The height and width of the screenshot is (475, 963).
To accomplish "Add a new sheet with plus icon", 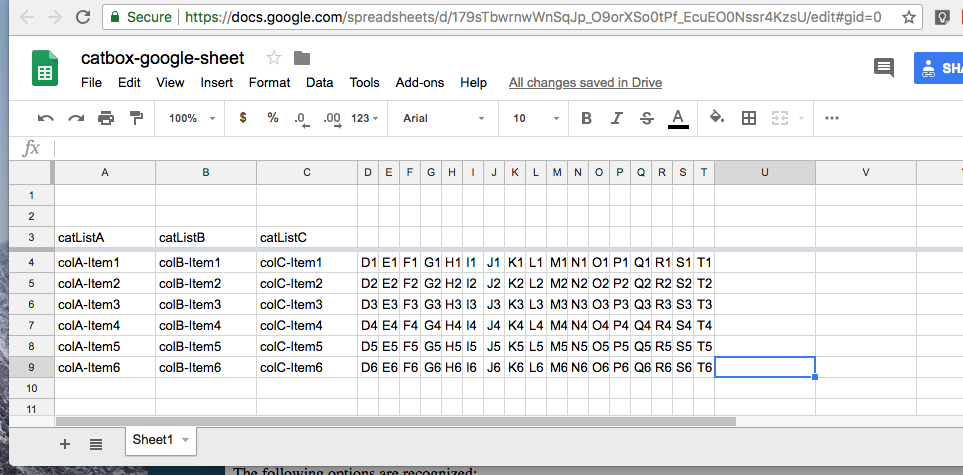I will click(x=65, y=444).
